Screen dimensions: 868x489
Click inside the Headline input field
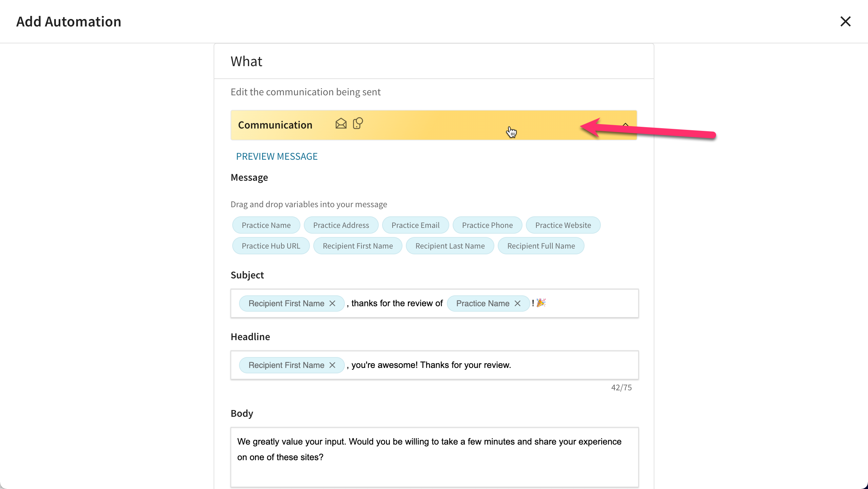tap(434, 365)
